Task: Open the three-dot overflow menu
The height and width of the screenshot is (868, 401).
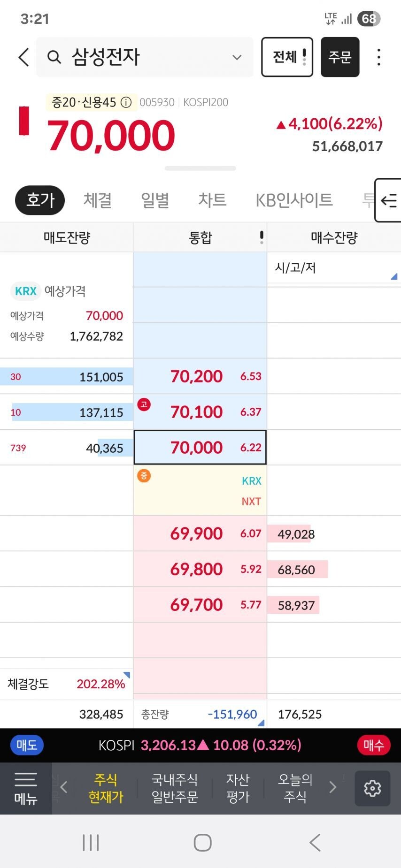Action: (378, 57)
